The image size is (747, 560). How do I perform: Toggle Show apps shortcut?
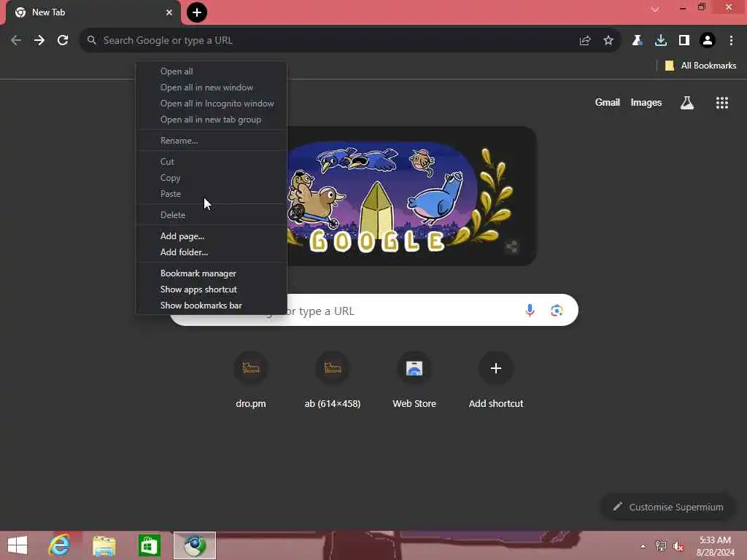(212, 289)
